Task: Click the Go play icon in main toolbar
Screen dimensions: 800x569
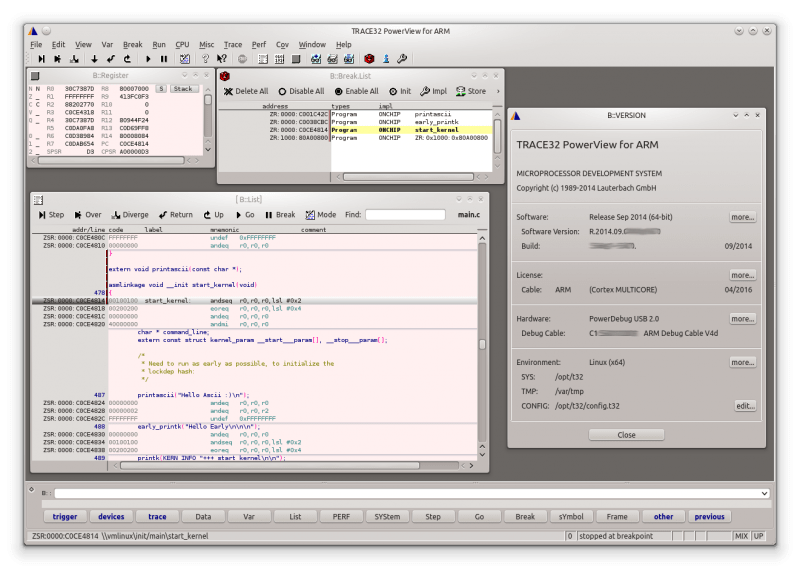Action: 148,59
